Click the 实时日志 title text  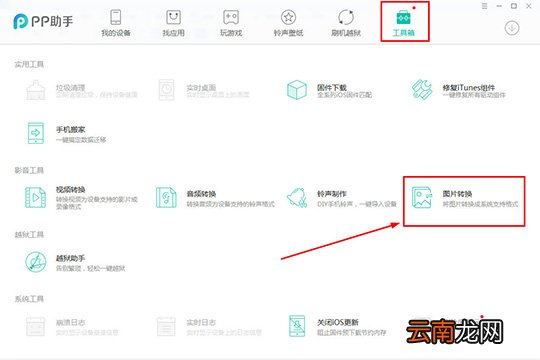201,322
